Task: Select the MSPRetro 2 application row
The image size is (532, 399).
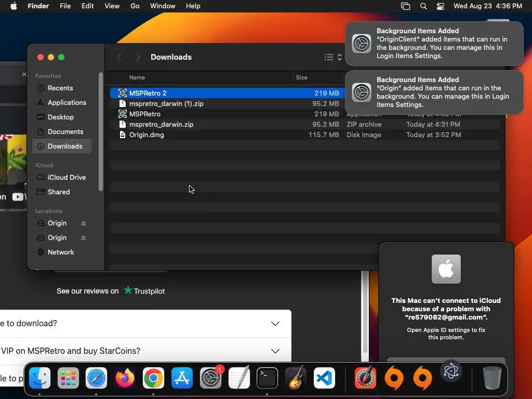Action: tap(228, 93)
